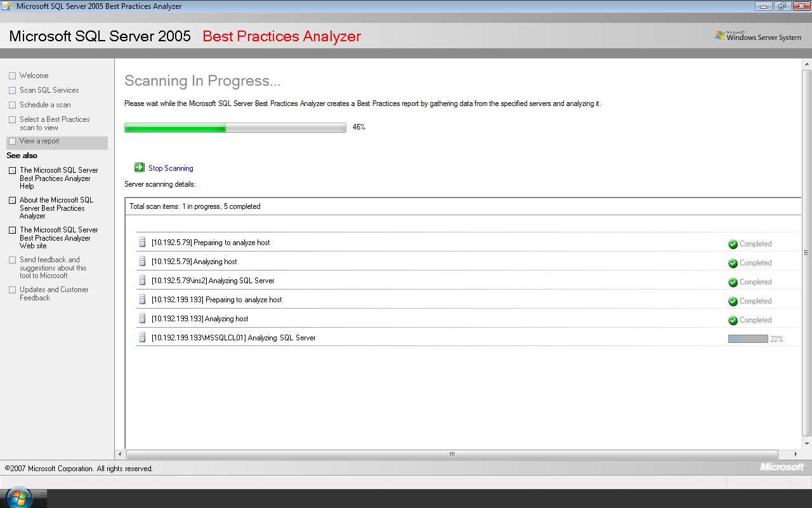Select the 10.192.5.79\ins2 Analyzing SQL Server text

[x=213, y=281]
